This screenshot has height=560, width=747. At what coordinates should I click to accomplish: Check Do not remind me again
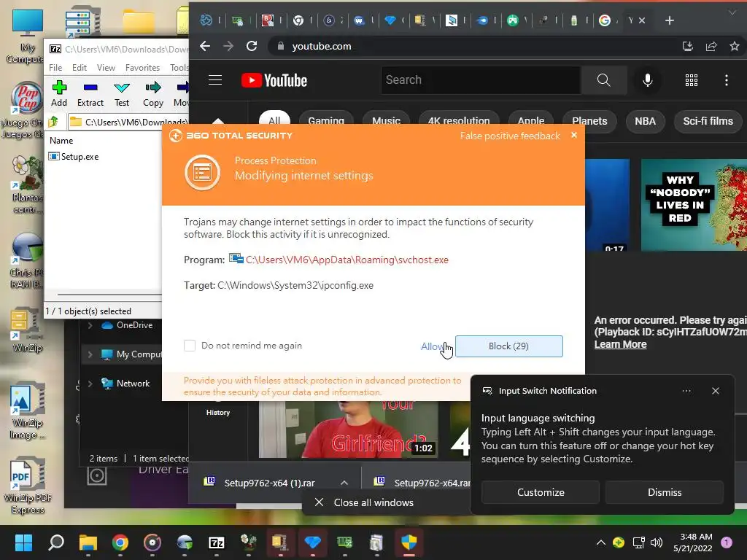[x=190, y=346]
